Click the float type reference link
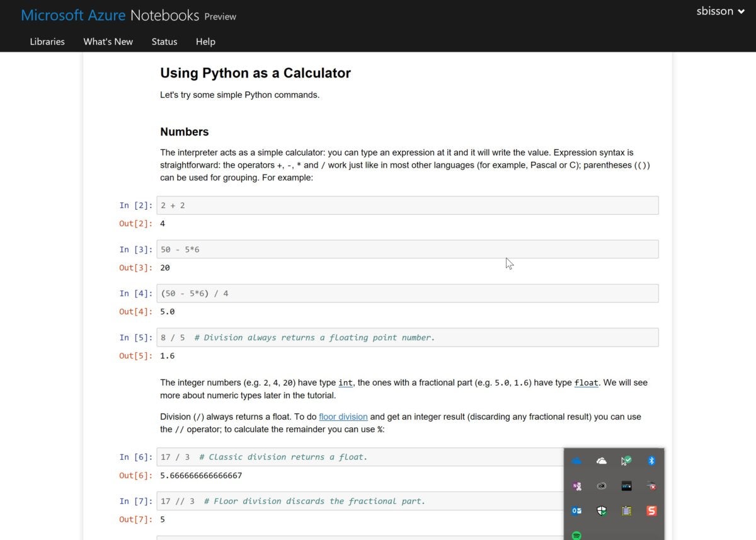 coord(586,382)
